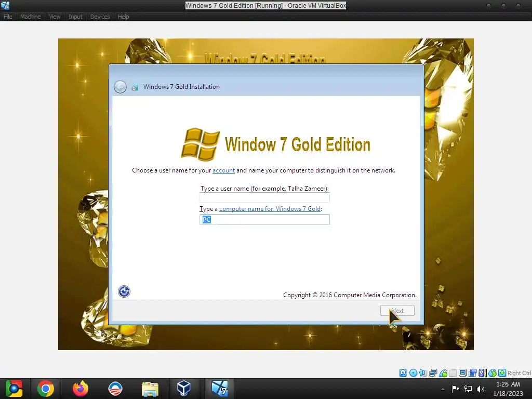Click the 'Right Ctrl' host key label
This screenshot has height=399, width=532.
click(519, 373)
